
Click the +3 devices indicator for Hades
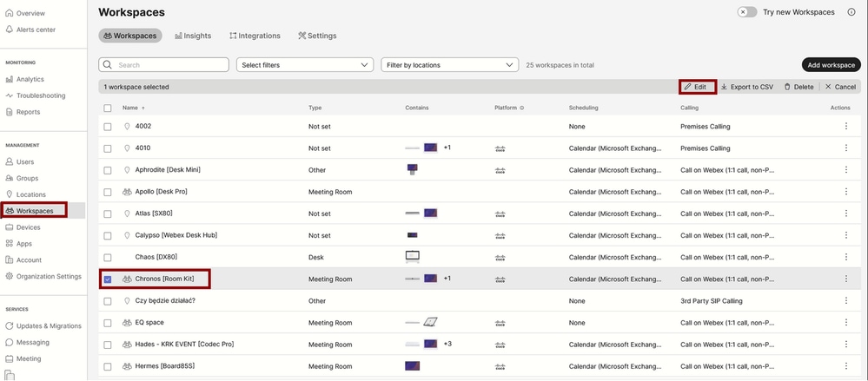pyautogui.click(x=447, y=344)
